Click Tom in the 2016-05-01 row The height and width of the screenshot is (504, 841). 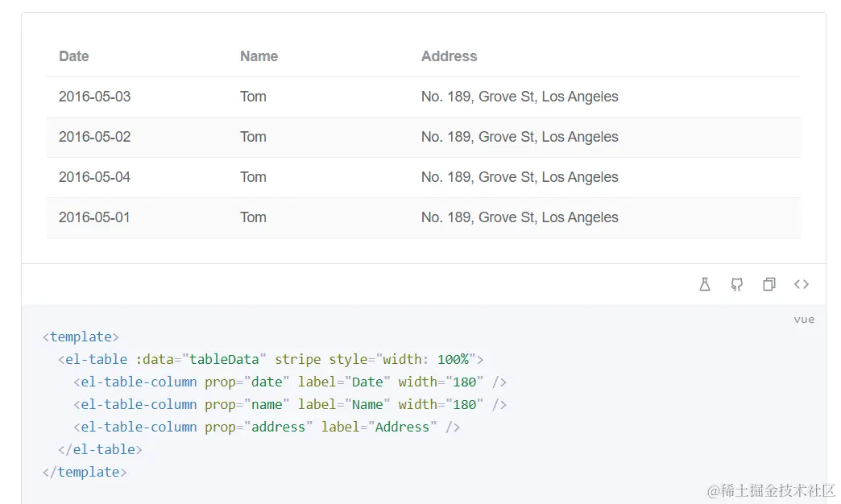pos(253,217)
